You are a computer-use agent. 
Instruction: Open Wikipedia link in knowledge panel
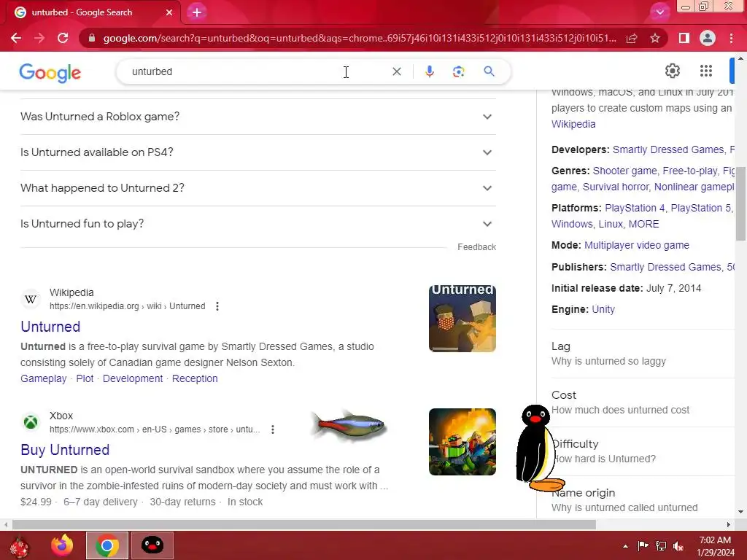pyautogui.click(x=573, y=124)
